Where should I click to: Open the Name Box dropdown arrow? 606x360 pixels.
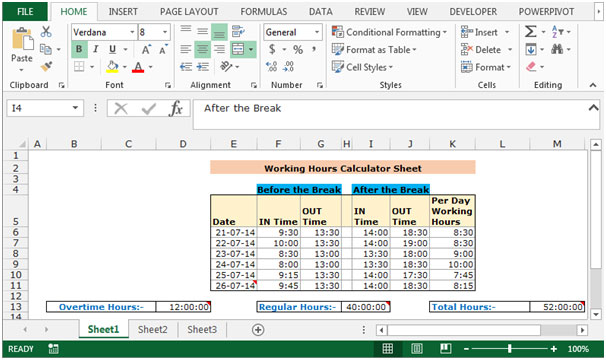[75, 108]
